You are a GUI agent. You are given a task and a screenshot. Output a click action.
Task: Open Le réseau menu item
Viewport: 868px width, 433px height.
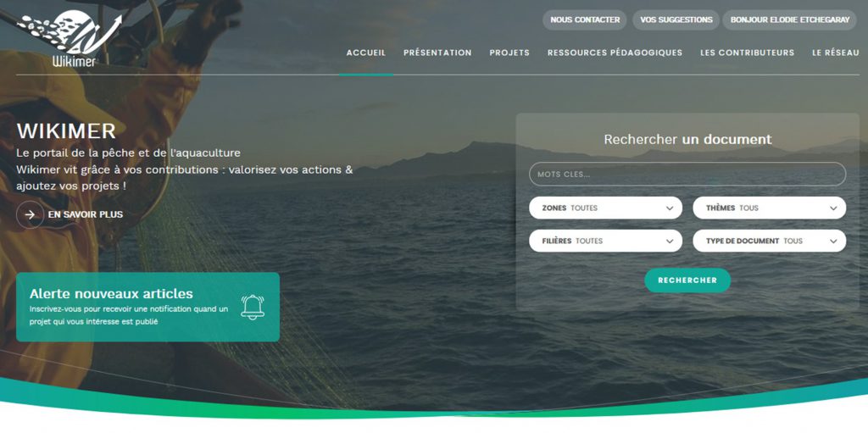[x=835, y=53]
